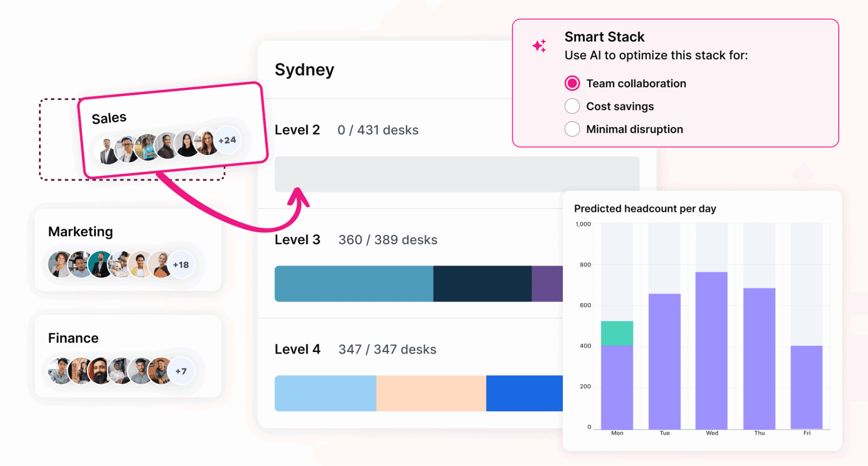Viewport: 868px width, 466px height.
Task: Click the bearded avatar in Finance team
Action: click(100, 371)
